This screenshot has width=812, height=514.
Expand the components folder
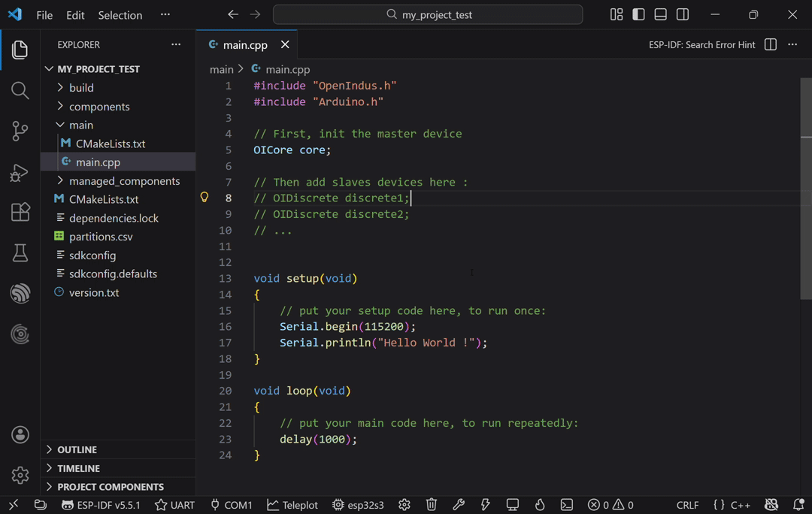pos(99,107)
